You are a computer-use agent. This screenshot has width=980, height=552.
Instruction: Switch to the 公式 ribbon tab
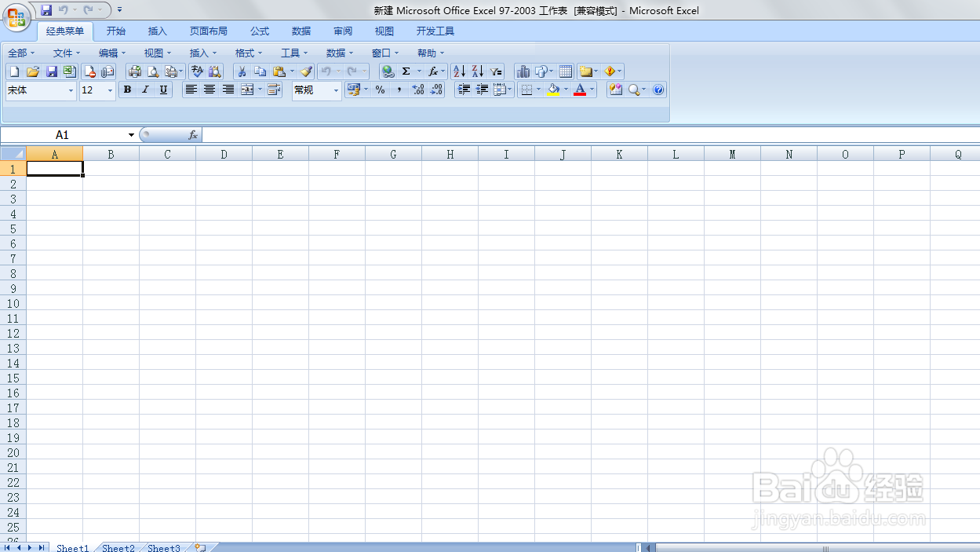point(260,31)
